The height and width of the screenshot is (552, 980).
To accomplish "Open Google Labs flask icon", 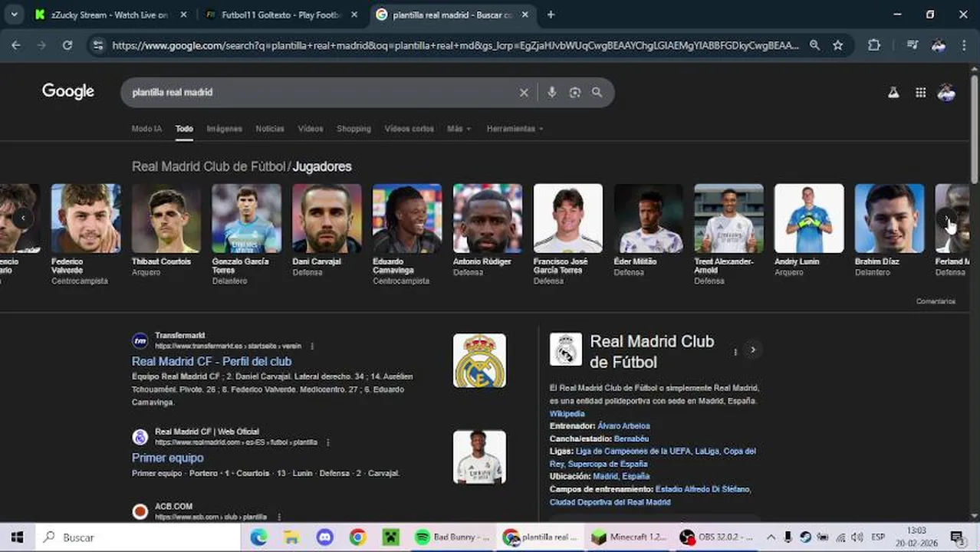I will coord(893,93).
